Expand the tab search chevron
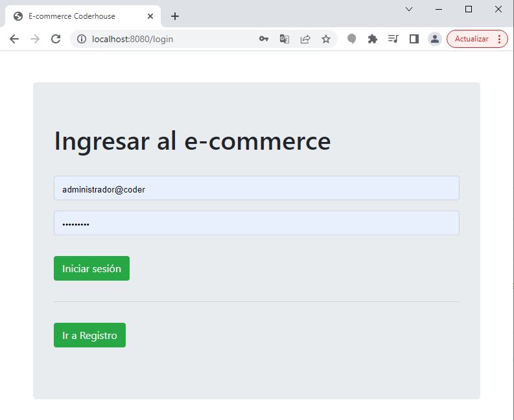514x420 pixels. coord(409,9)
